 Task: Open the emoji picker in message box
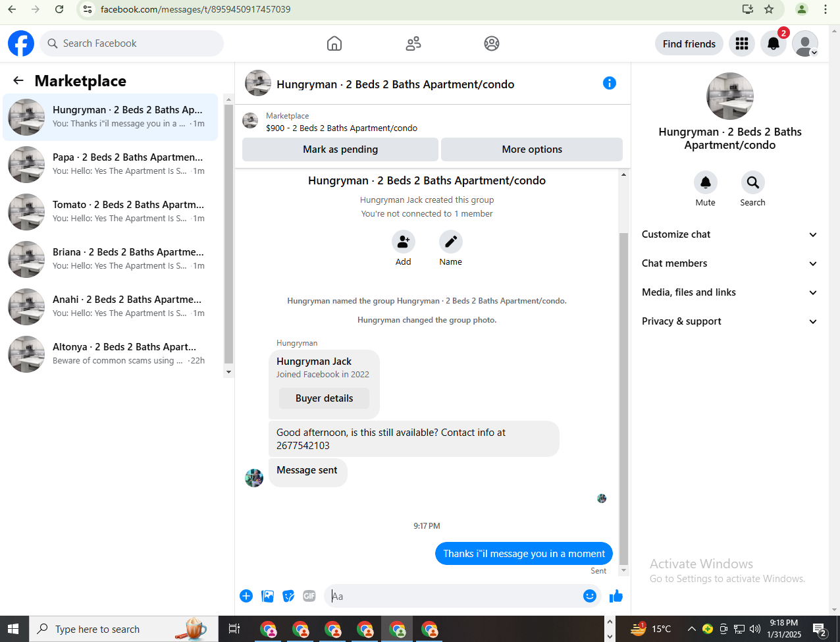[590, 596]
